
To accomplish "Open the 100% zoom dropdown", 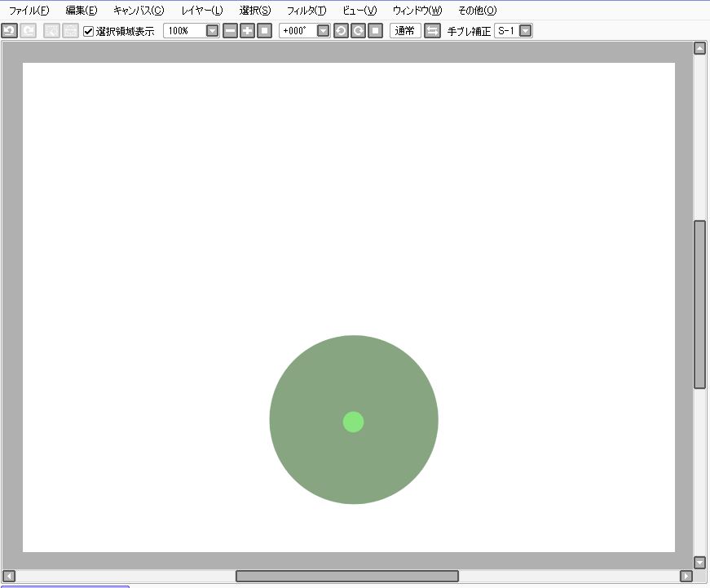I will tap(212, 31).
